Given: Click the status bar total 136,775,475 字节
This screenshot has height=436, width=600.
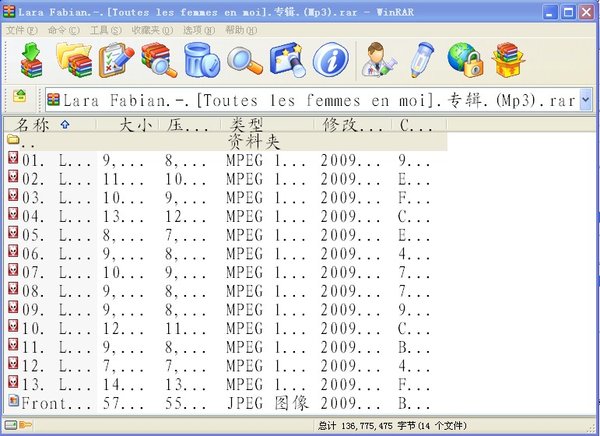Looking at the screenshot, I should (x=392, y=425).
